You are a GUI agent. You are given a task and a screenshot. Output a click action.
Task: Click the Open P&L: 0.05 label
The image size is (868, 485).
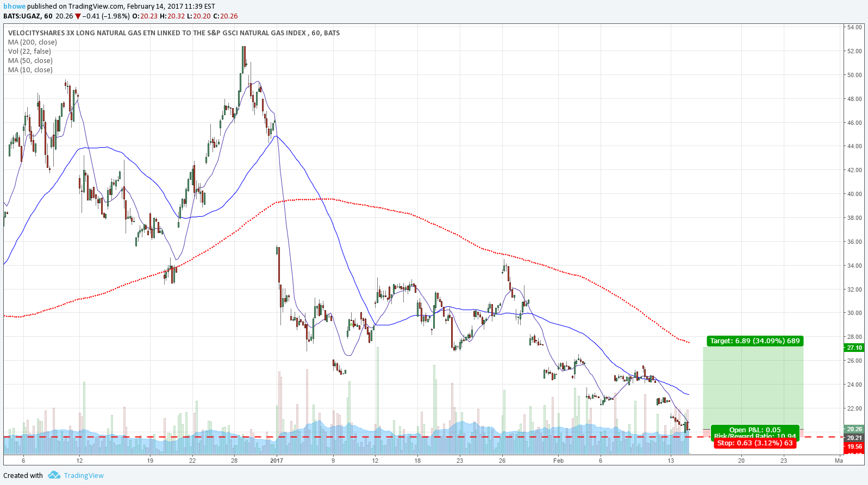tap(755, 430)
